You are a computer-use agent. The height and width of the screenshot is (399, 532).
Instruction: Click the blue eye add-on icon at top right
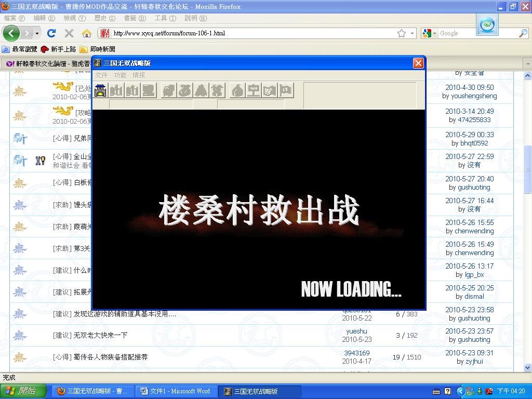(x=487, y=25)
